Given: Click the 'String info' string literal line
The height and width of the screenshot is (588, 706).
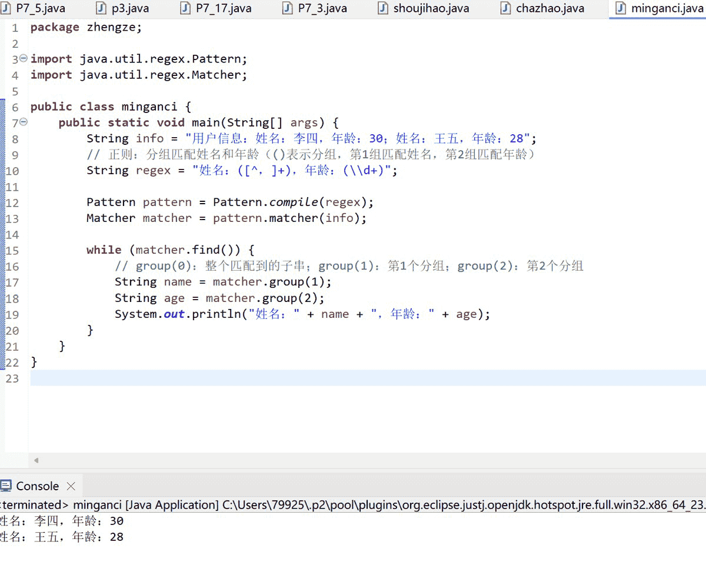Looking at the screenshot, I should pos(312,138).
